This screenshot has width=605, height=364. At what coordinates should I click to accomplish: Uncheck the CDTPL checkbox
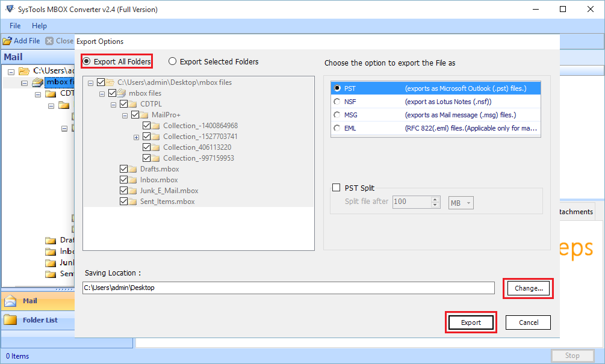coord(123,103)
